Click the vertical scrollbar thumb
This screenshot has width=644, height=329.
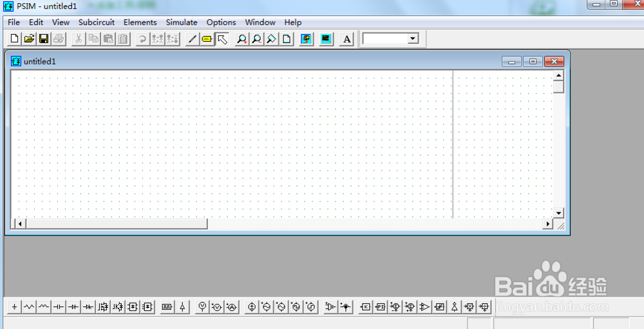pos(558,87)
